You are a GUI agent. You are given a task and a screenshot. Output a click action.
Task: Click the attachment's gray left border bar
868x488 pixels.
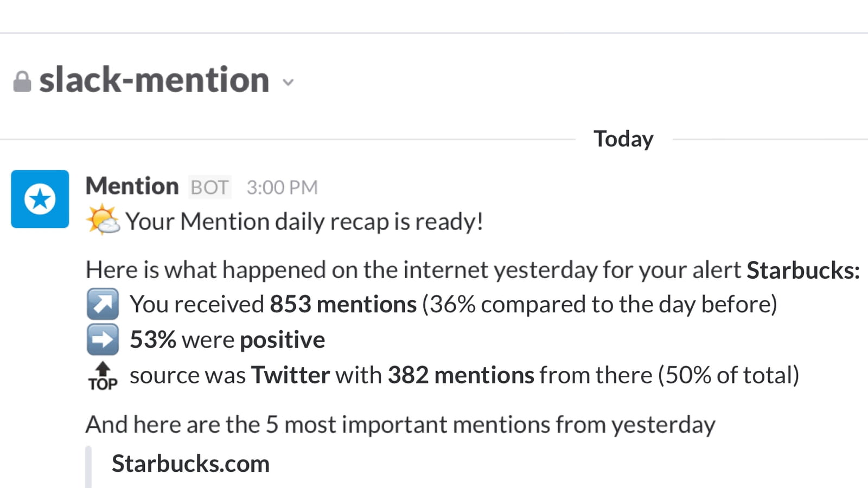click(x=88, y=467)
